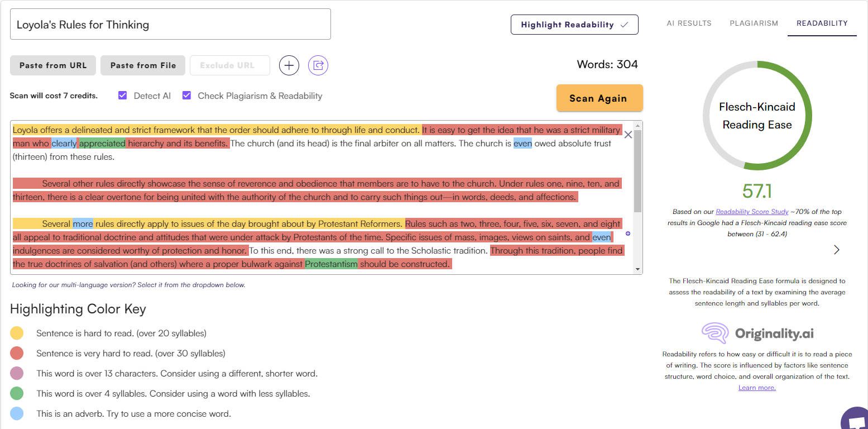
Task: Click the Originality.ai brain logo
Action: [x=713, y=333]
